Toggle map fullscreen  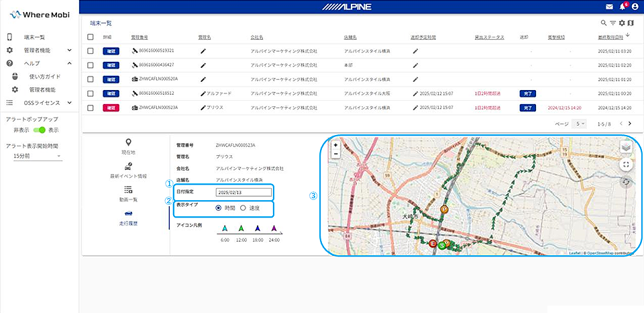pyautogui.click(x=626, y=165)
